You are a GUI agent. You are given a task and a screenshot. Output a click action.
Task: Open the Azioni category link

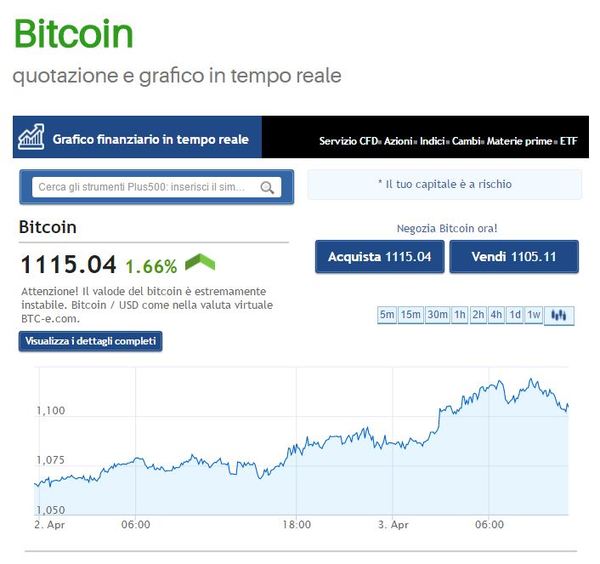[398, 141]
